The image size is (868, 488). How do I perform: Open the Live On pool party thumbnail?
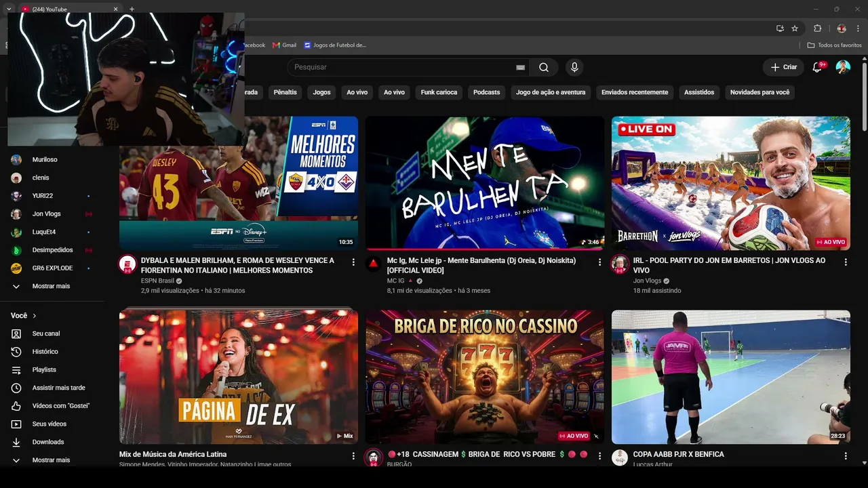point(731,183)
